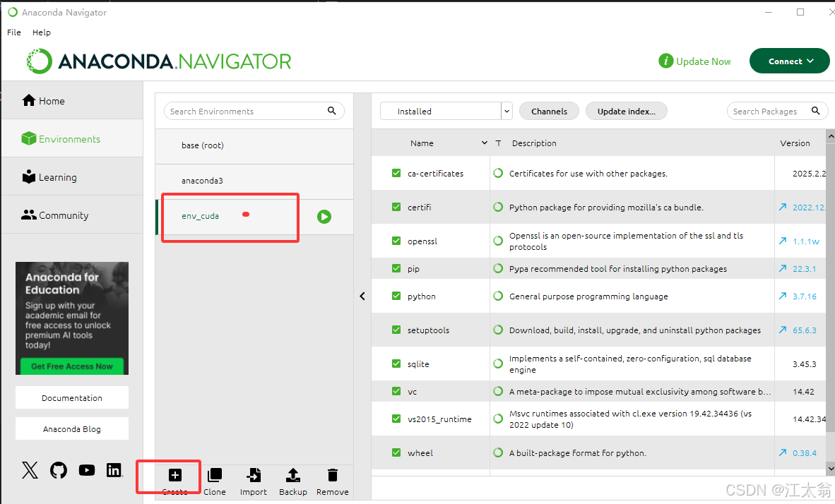Click the upgrade arrow next to wheel version
Screen dimensions: 835x504
pos(782,453)
